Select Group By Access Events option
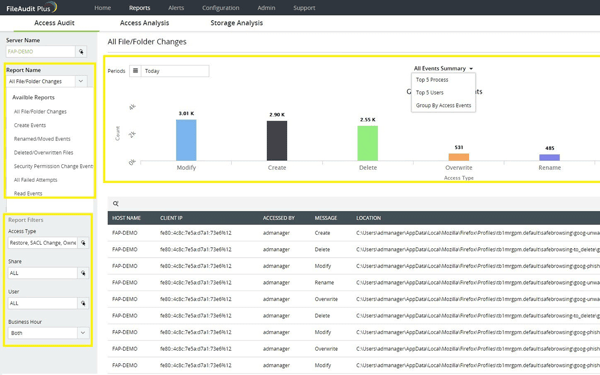The height and width of the screenshot is (375, 600). [443, 105]
